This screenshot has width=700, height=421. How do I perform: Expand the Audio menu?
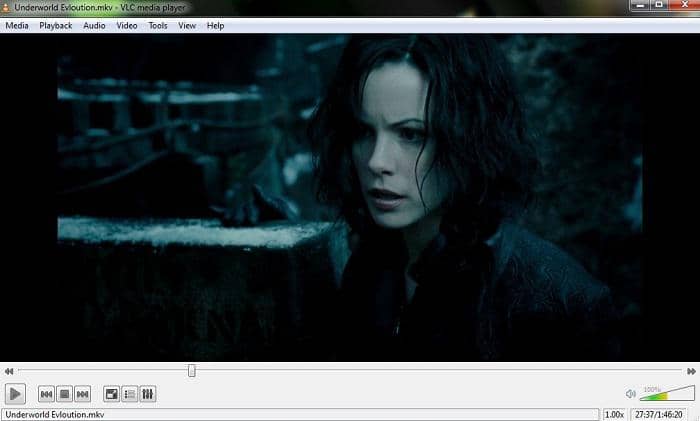(x=94, y=25)
